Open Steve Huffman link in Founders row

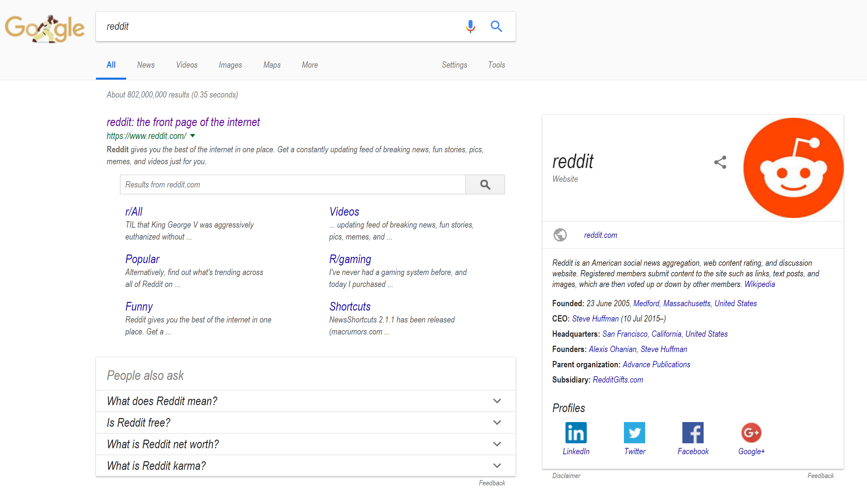pyautogui.click(x=664, y=349)
